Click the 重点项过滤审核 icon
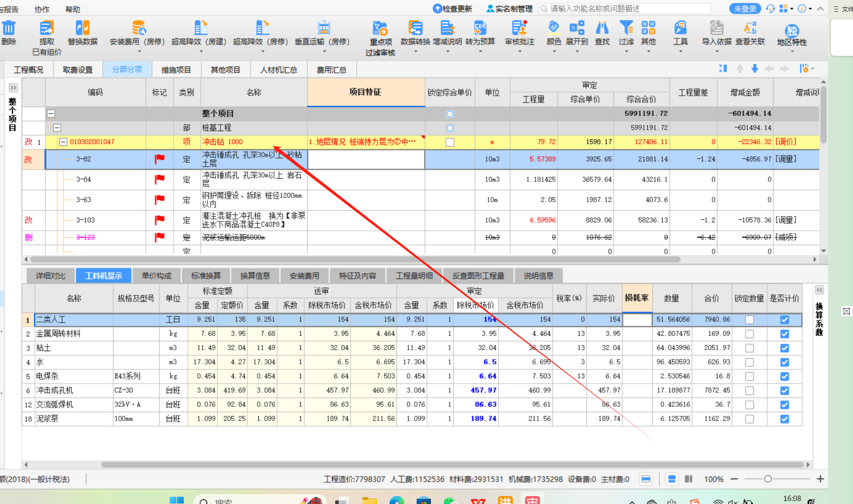Viewport: 853px width, 504px height. click(x=380, y=38)
